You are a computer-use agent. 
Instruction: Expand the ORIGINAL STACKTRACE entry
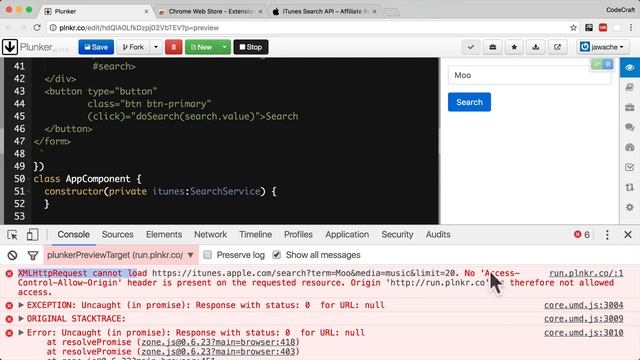pyautogui.click(x=21, y=318)
